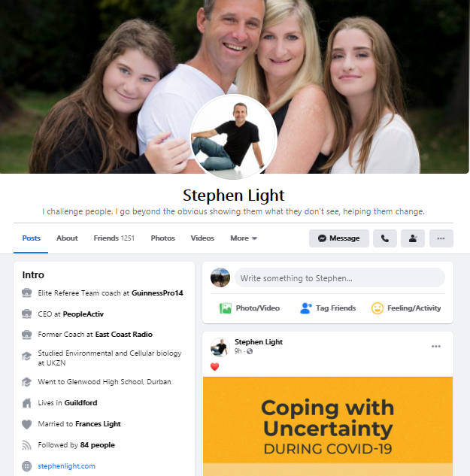Click the Feeling/Activity smiley icon
The image size is (470, 476).
point(378,308)
